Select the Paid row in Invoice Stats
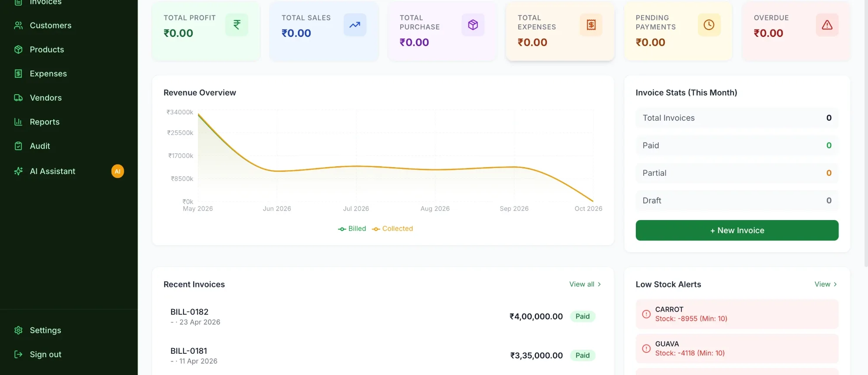The width and height of the screenshot is (868, 375). tap(737, 145)
